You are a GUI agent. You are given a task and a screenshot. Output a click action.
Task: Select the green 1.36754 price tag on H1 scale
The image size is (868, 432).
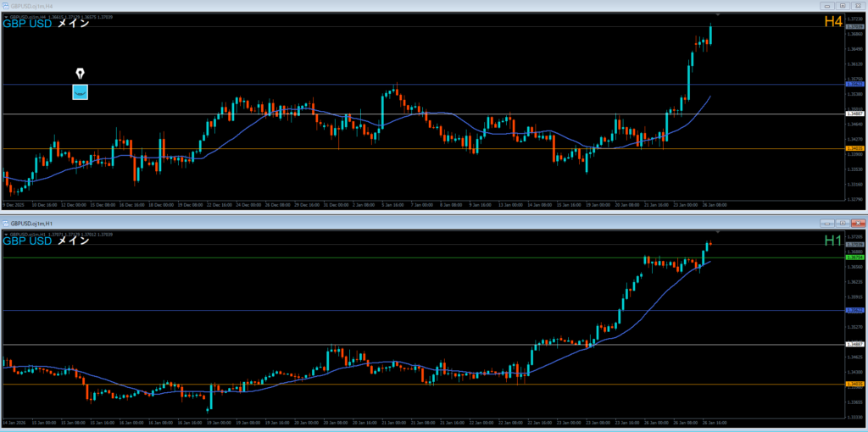[855, 258]
